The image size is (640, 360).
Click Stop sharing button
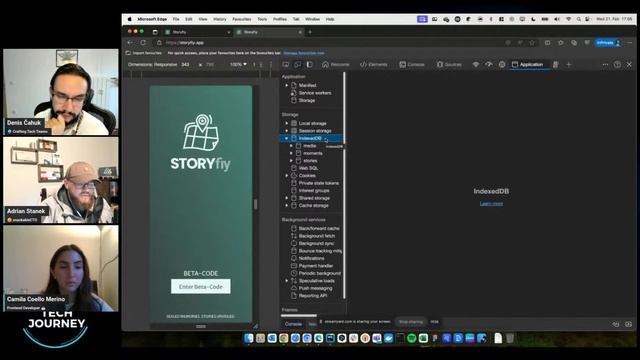[411, 322]
